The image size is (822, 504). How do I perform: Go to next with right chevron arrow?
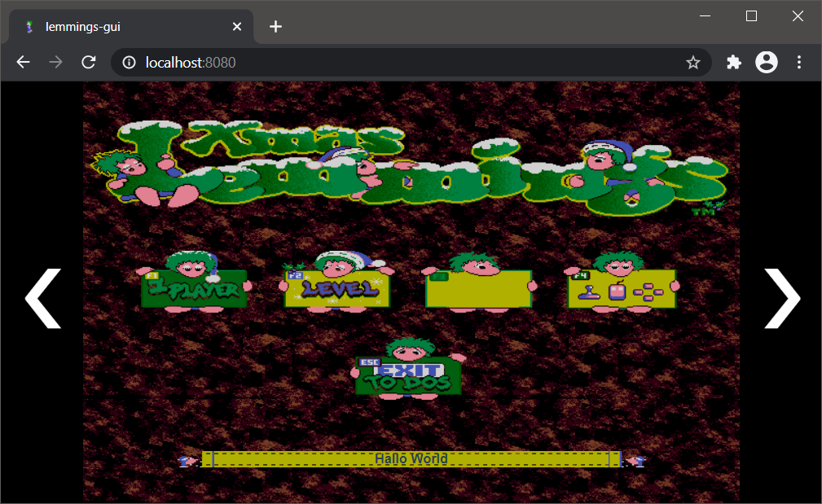(x=781, y=299)
